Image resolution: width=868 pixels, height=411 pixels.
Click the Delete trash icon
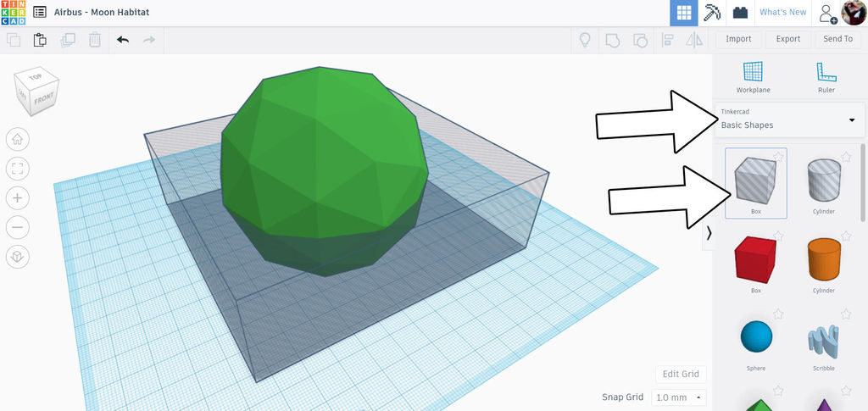(x=95, y=40)
